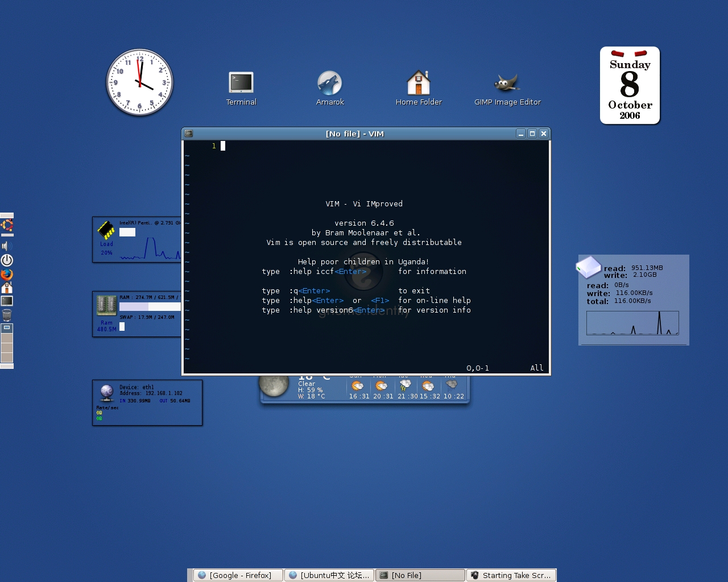Click the Sunday 8 October calendar widget

pos(630,85)
